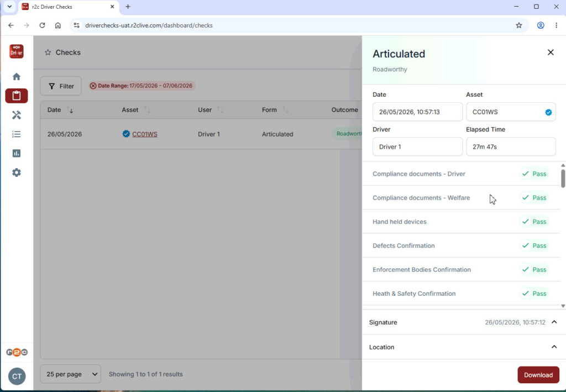
Task: Click the Roadworthy outcome badge in table
Action: [x=347, y=134]
